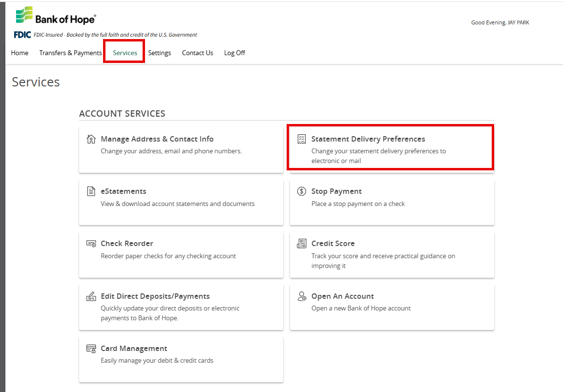
Task: Click 'Track your score and receive practical guidance' text
Action: point(383,261)
